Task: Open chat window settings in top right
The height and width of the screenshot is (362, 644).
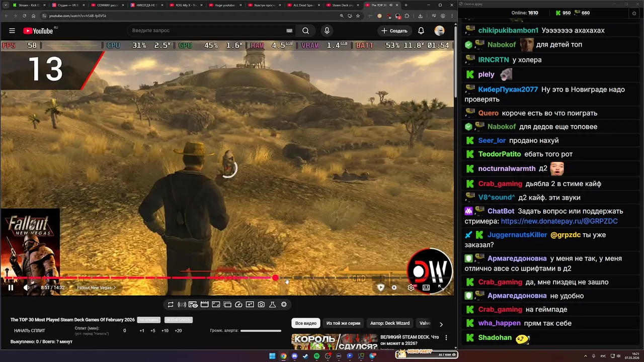Action: 633,13
